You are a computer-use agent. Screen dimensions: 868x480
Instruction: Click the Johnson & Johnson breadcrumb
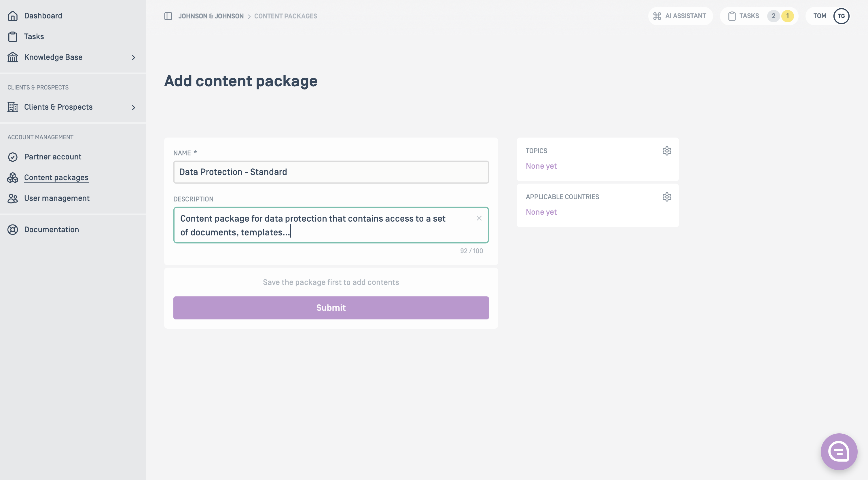pos(211,16)
